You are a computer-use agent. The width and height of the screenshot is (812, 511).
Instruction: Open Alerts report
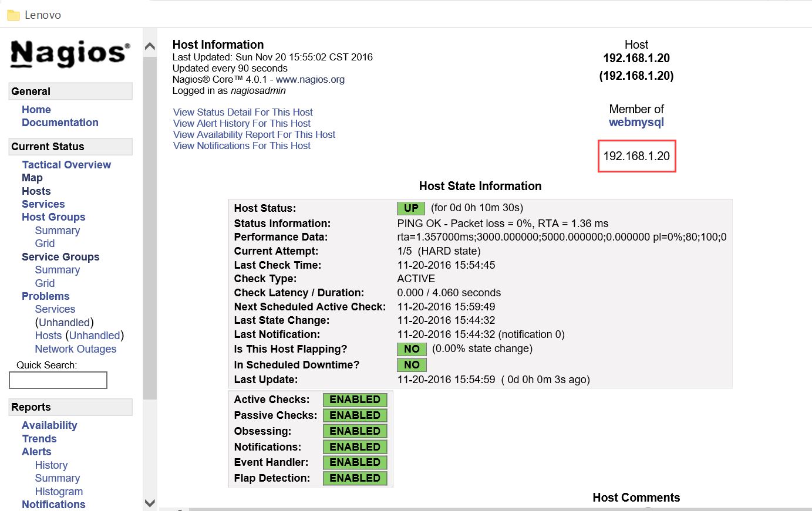coord(36,452)
